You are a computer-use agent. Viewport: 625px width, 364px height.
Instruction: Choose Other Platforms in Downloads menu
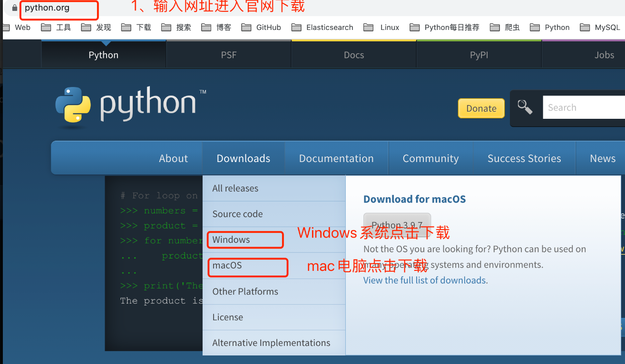coord(274,291)
